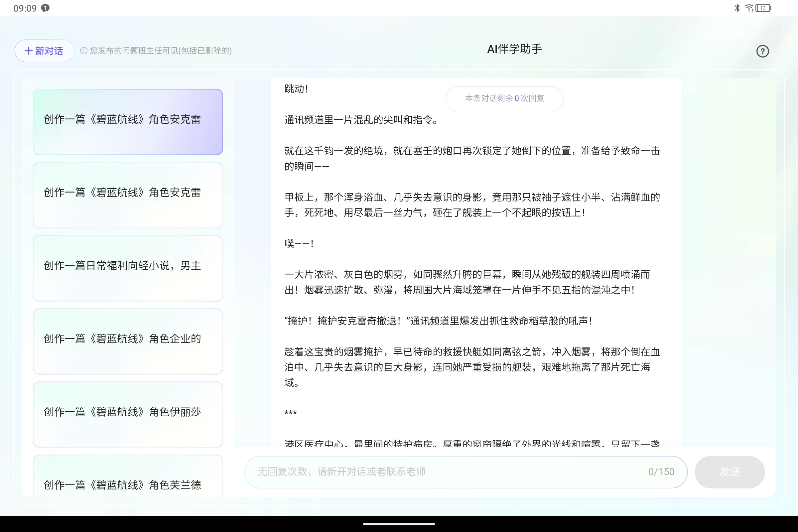Tap the Bluetooth status icon
Image resolution: width=798 pixels, height=532 pixels.
tap(737, 8)
